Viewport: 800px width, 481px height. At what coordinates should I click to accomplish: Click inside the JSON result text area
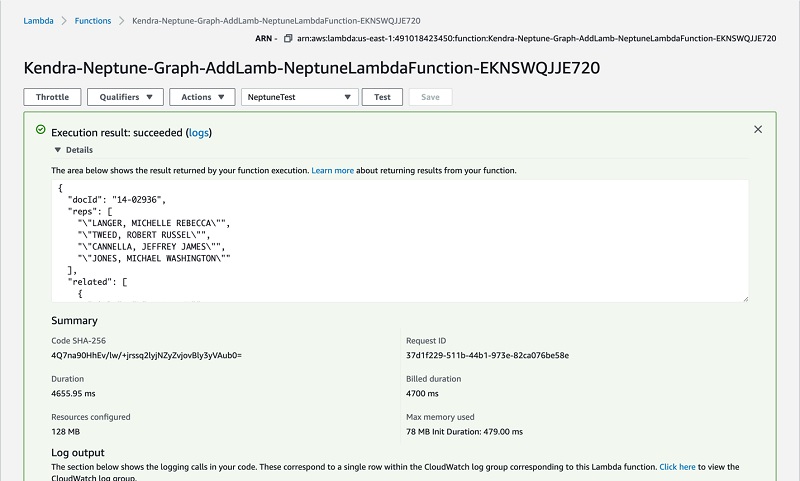400,241
